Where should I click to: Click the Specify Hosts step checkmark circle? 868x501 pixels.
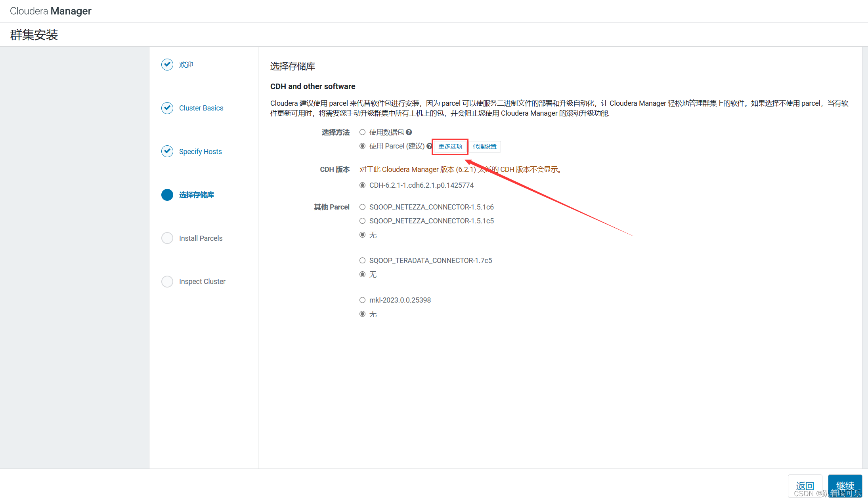coord(167,151)
